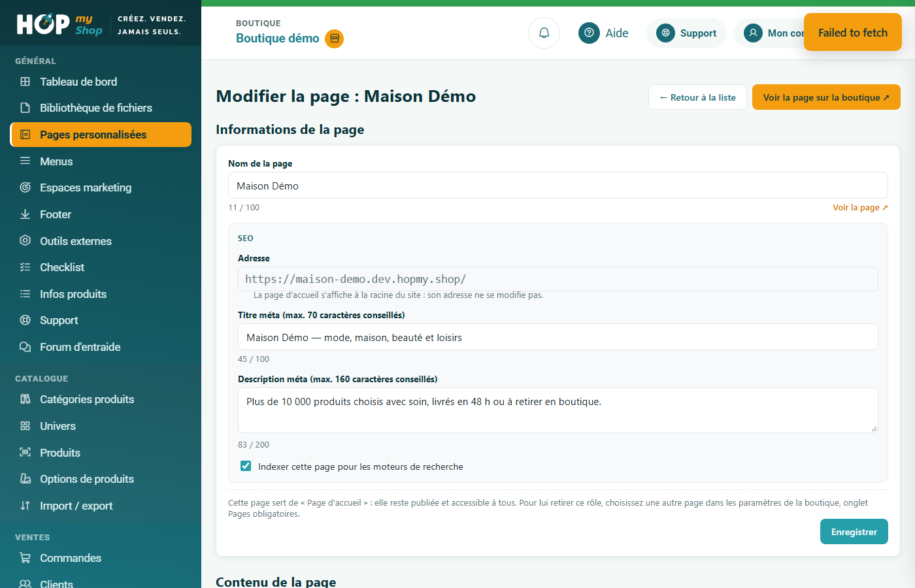Click the Pages personnalisées sidebar icon
This screenshot has width=915, height=588.
click(25, 135)
